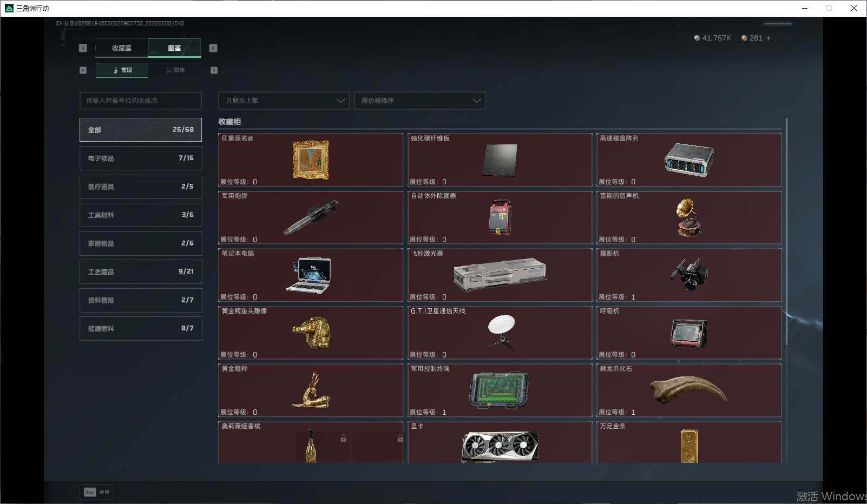Focus the collectible search input field

pyautogui.click(x=141, y=101)
